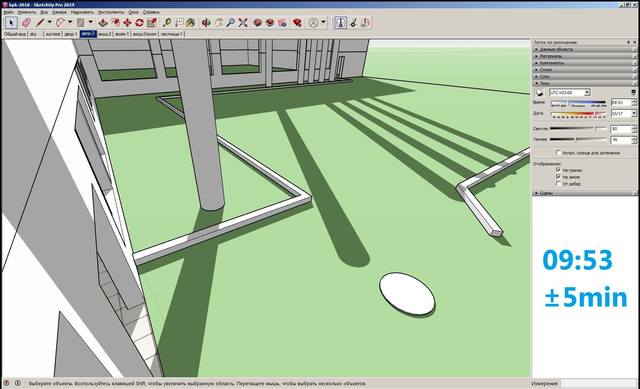Select the arrow Select tool
Viewport: 640px width, 389px height.
point(11,23)
